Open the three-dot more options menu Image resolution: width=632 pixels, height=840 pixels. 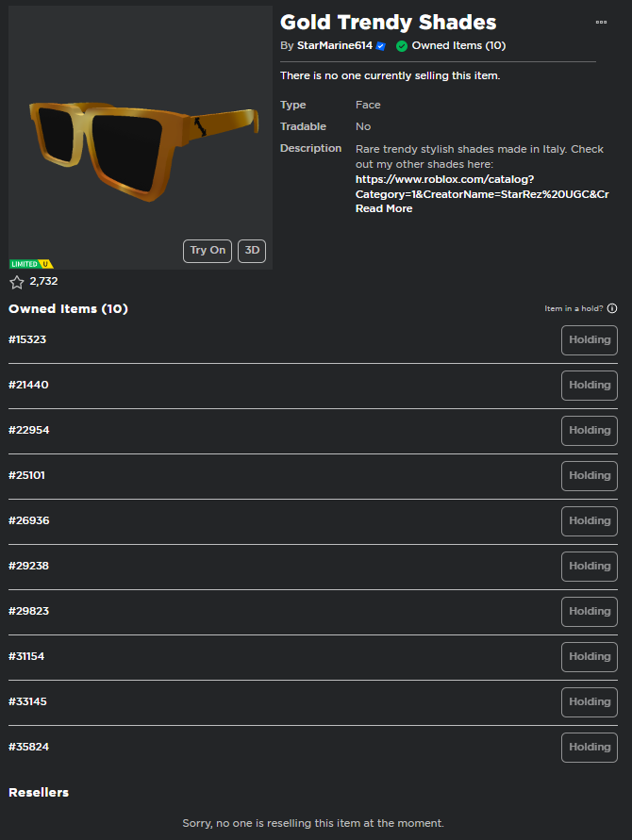[601, 22]
